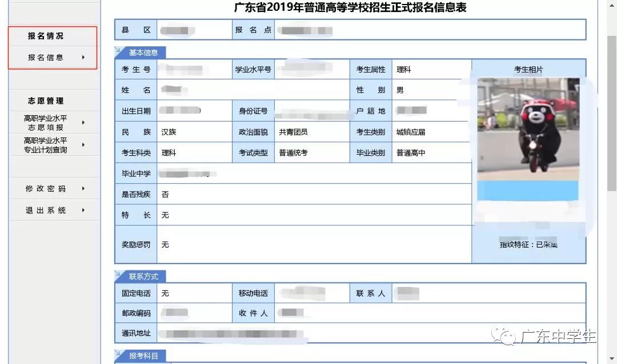Click the scrollbar up arrow icon
Image resolution: width=617 pixels, height=364 pixels.
pos(612,5)
